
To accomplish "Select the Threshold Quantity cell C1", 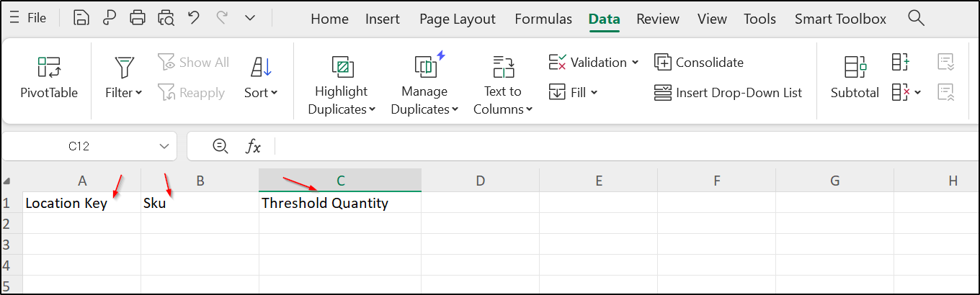I will click(x=339, y=203).
